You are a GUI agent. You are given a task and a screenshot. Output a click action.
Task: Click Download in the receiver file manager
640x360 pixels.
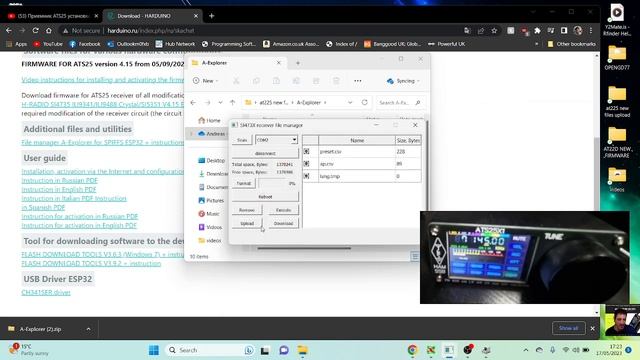click(283, 223)
